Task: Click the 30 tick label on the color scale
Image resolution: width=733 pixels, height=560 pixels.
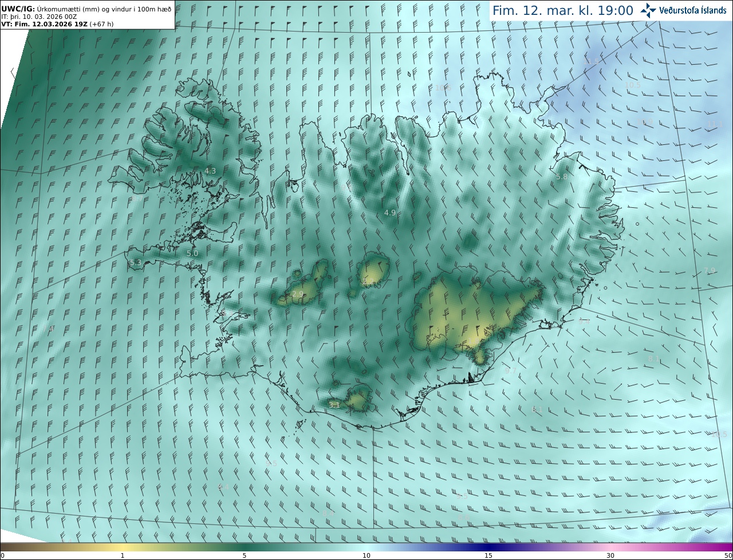Action: pos(610,555)
